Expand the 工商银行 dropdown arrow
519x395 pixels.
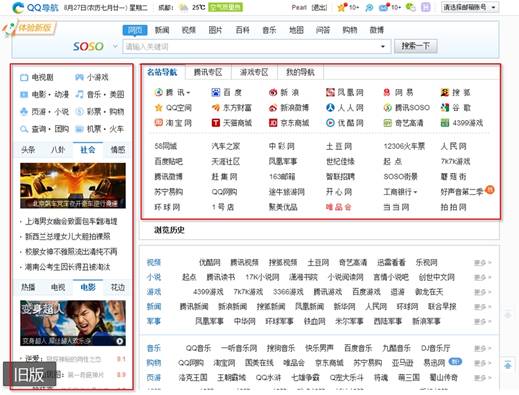(415, 192)
